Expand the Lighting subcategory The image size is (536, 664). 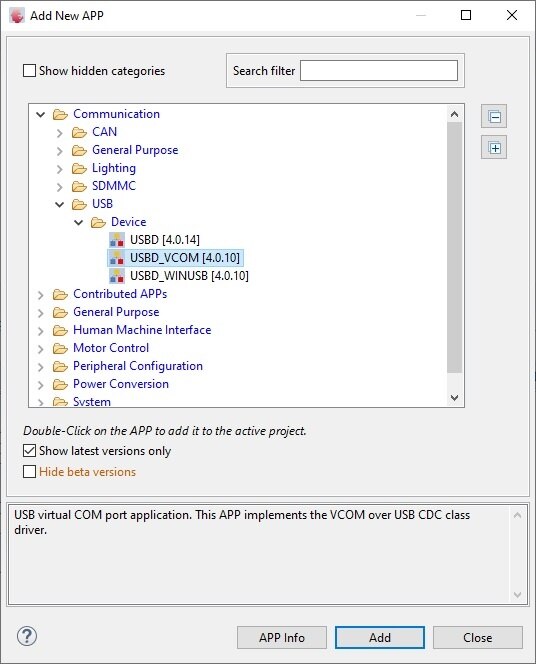pyautogui.click(x=60, y=169)
